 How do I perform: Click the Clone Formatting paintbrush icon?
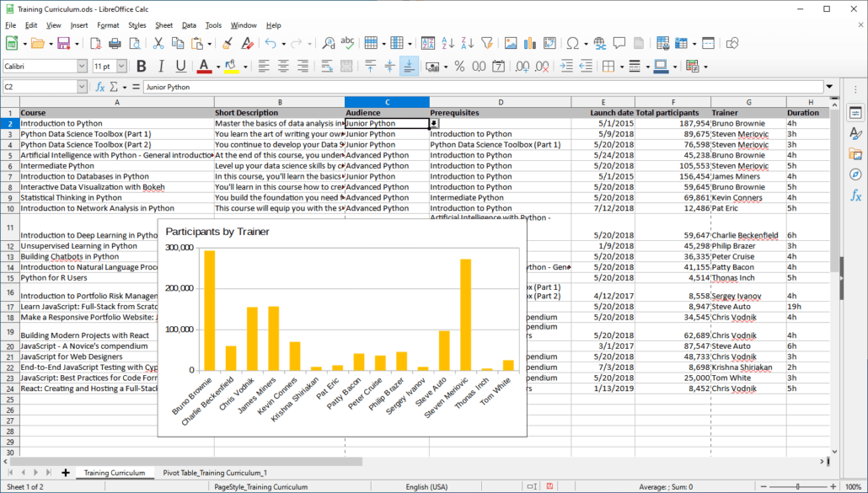[x=227, y=43]
